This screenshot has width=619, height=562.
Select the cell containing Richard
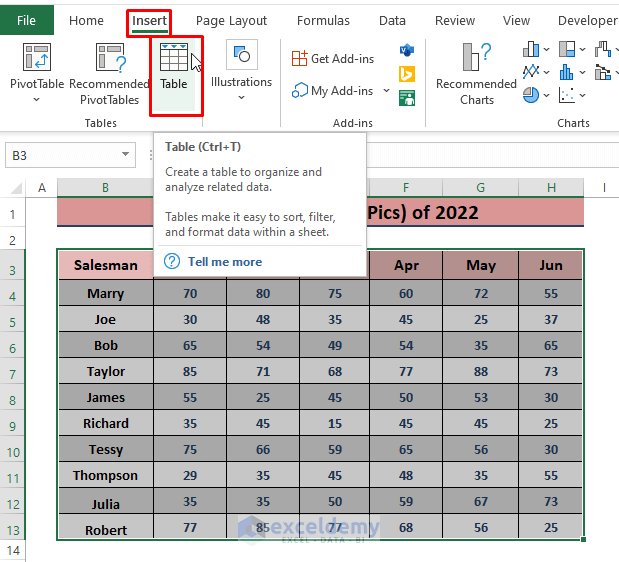coord(105,423)
